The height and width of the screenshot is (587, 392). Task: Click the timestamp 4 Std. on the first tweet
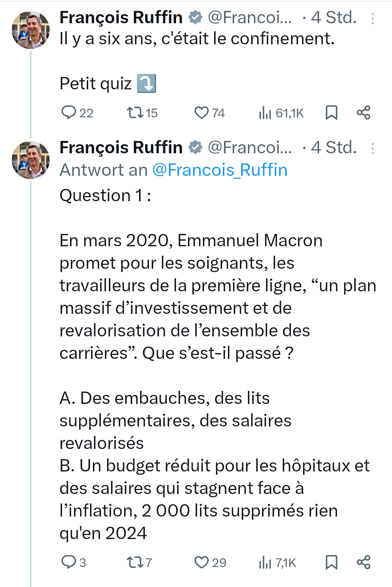[x=332, y=16]
